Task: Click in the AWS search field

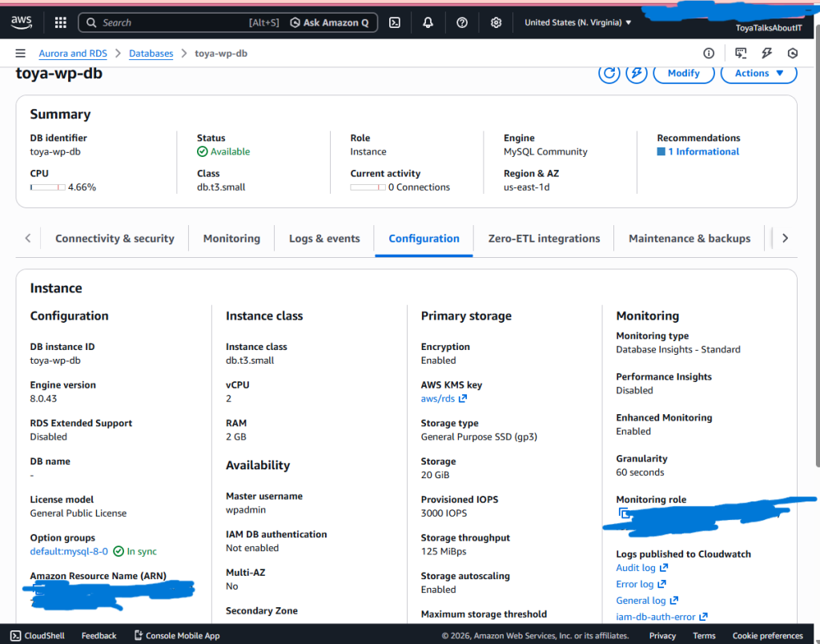Action: pyautogui.click(x=184, y=22)
